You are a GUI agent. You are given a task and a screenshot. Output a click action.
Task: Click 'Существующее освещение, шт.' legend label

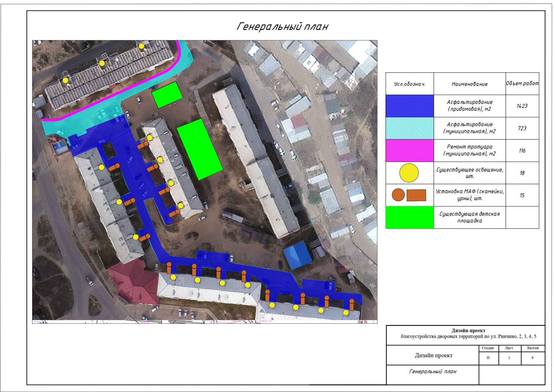coord(469,173)
